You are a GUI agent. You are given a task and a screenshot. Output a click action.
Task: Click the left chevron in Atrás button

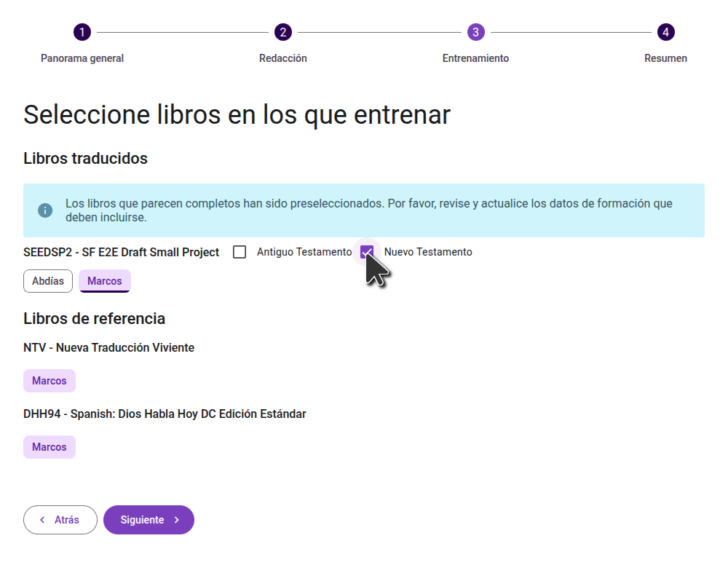click(x=42, y=520)
